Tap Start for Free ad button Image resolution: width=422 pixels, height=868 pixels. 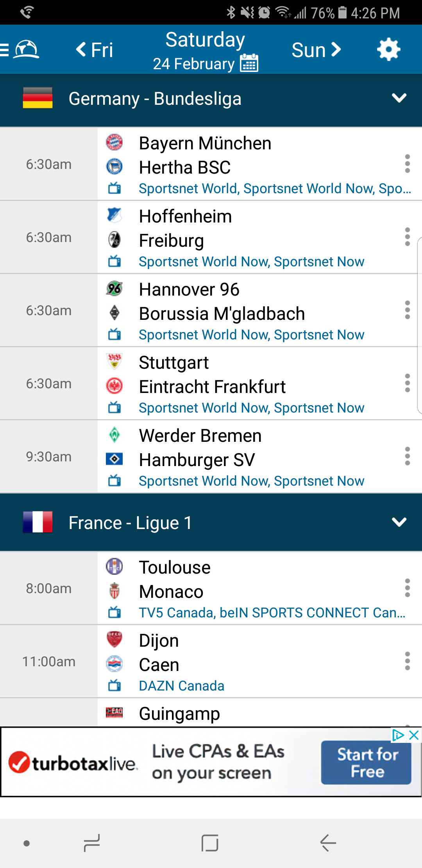point(366,763)
